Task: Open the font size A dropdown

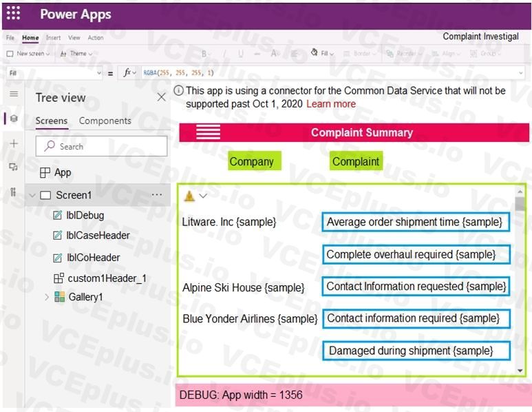Action: point(275,54)
